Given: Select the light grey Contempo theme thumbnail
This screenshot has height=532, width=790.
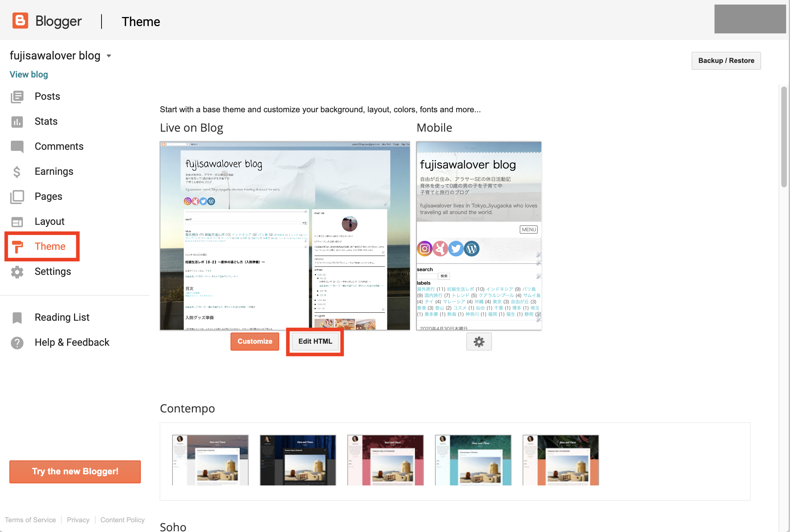Looking at the screenshot, I should (x=210, y=460).
